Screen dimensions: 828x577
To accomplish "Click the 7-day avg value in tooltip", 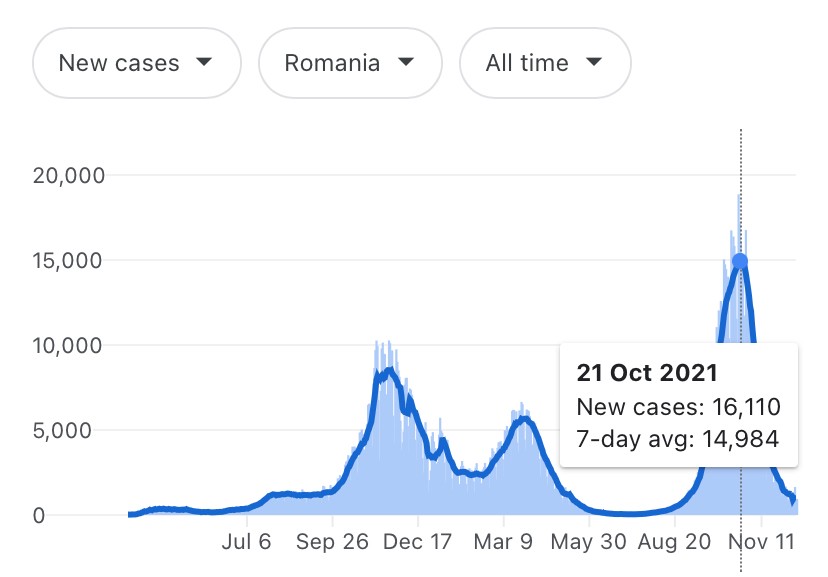I will point(678,439).
